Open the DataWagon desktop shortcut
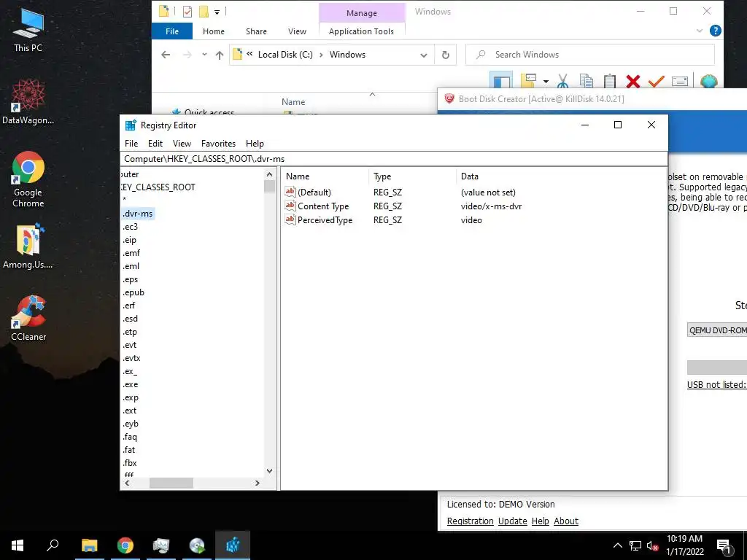This screenshot has width=747, height=560. coord(28,102)
